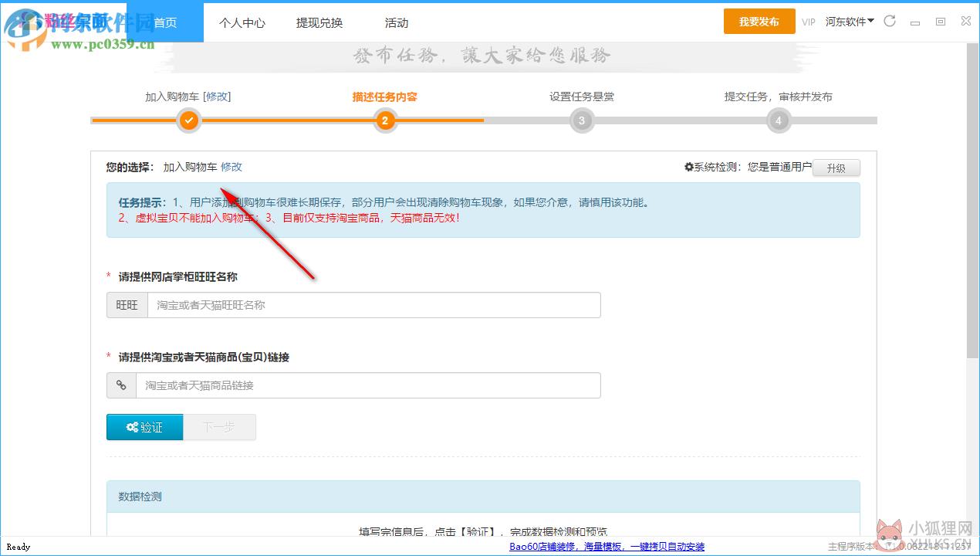Click the refresh icon in title bar

(890, 22)
